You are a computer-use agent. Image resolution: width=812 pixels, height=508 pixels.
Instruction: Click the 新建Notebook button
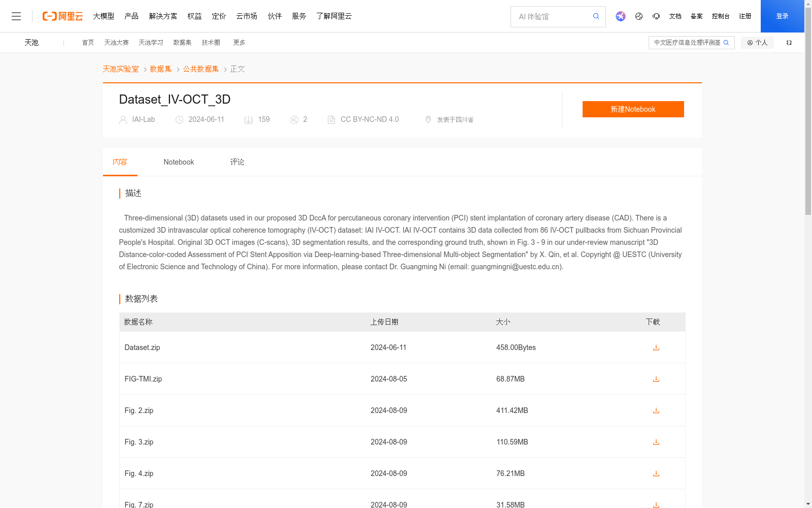pyautogui.click(x=633, y=109)
